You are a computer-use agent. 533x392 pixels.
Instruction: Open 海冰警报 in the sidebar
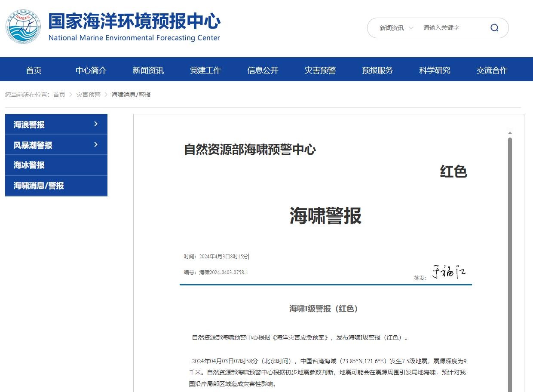pos(29,165)
